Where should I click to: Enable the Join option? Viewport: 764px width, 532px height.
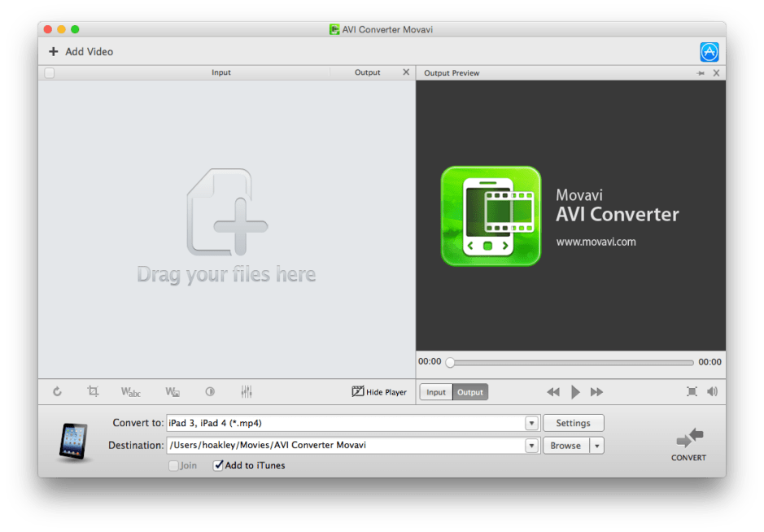click(x=172, y=465)
